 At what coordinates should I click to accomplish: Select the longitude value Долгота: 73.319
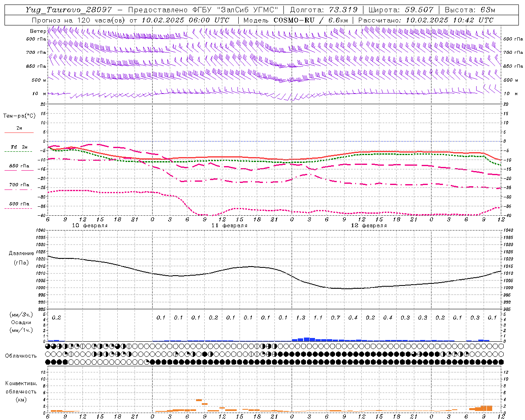tap(324, 10)
